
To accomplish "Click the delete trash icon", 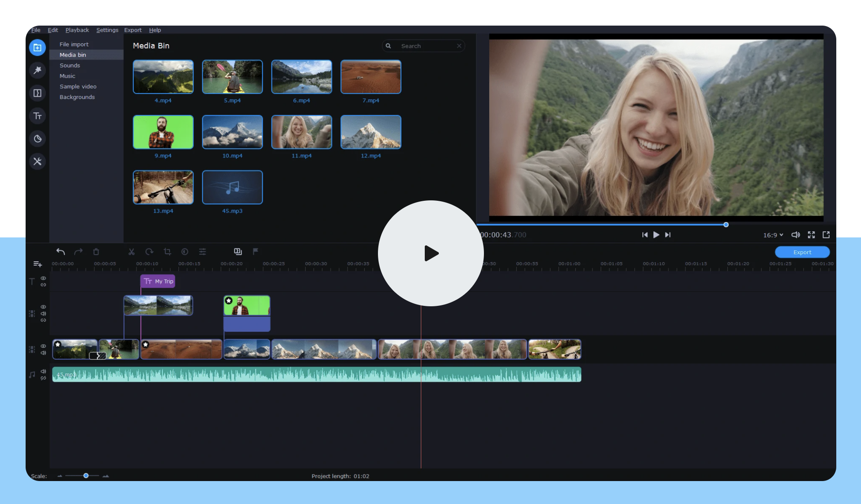I will point(96,252).
